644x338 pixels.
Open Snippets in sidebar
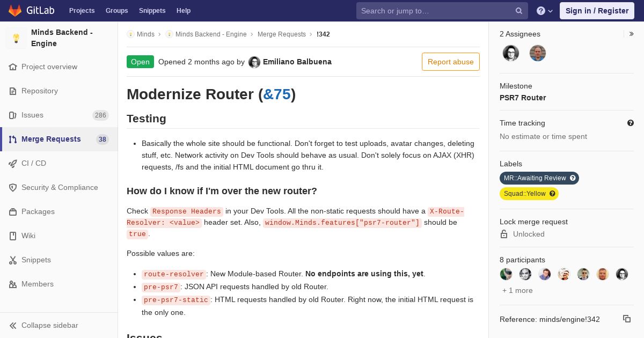[x=36, y=260]
